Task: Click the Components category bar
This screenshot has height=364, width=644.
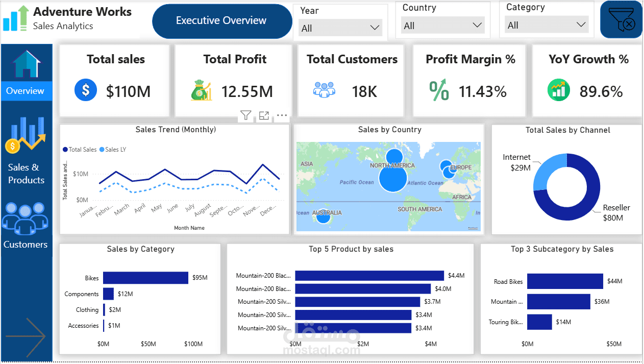Action: tap(108, 294)
